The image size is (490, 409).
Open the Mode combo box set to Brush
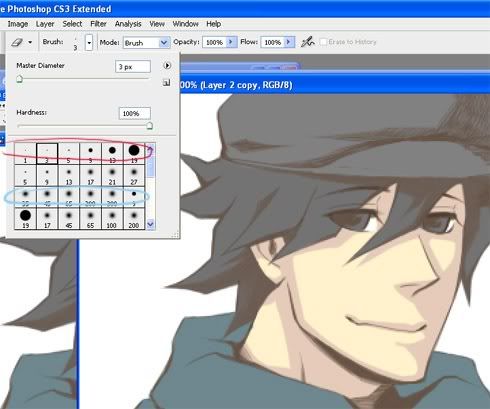pos(147,43)
